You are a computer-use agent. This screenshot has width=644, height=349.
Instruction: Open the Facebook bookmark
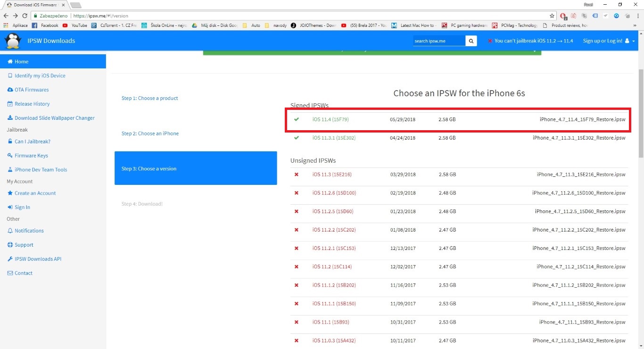tap(45, 25)
